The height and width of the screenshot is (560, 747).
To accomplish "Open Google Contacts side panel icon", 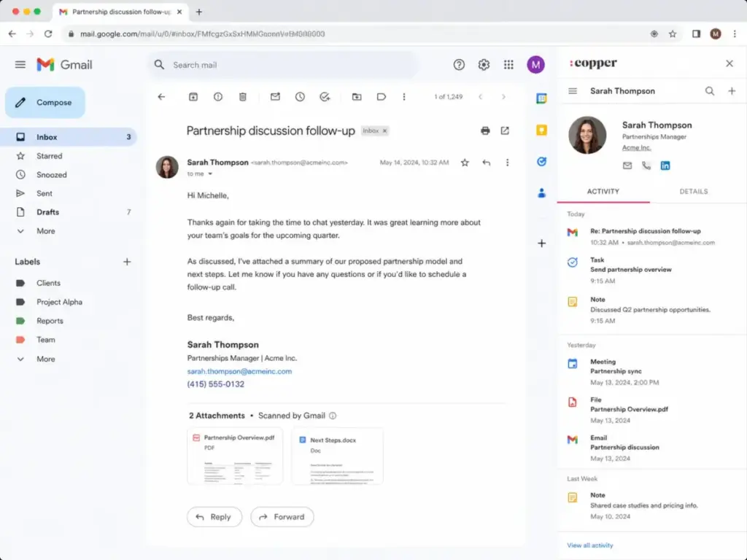I will (542, 193).
